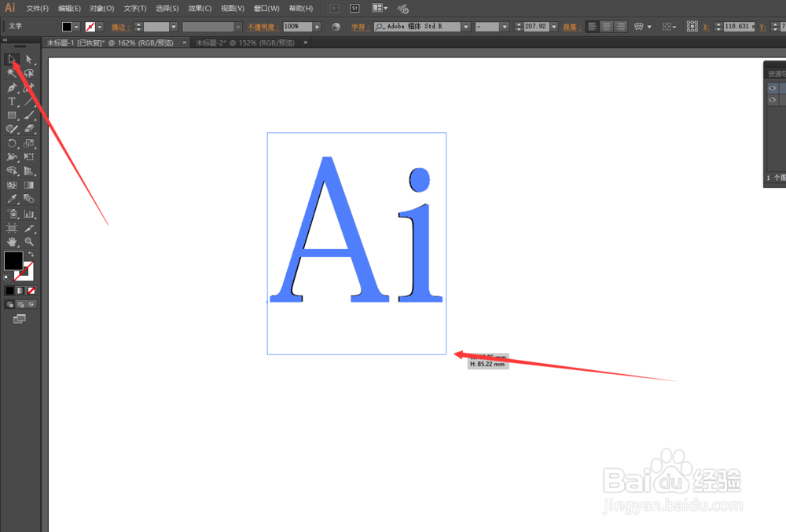Select the Mesh tool

pyautogui.click(x=12, y=185)
